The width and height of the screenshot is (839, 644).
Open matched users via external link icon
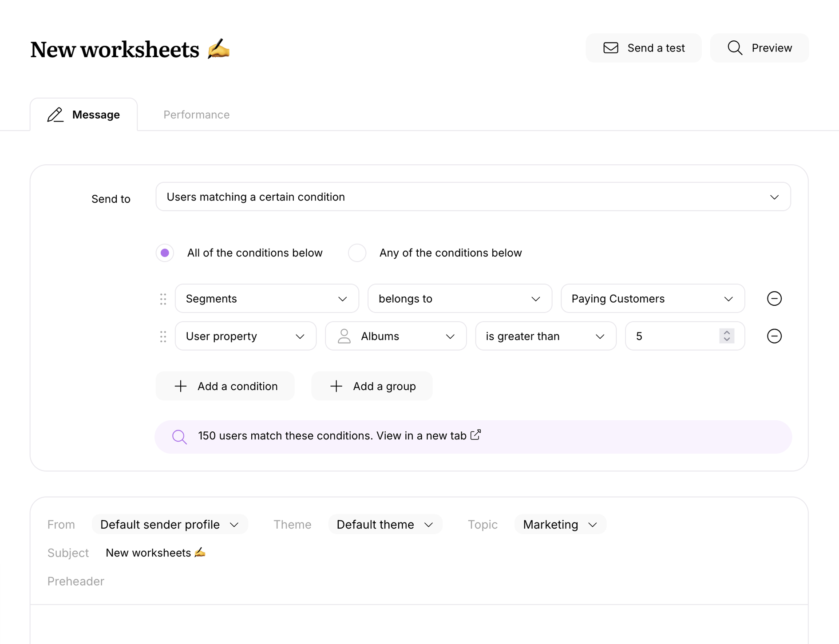tap(475, 435)
